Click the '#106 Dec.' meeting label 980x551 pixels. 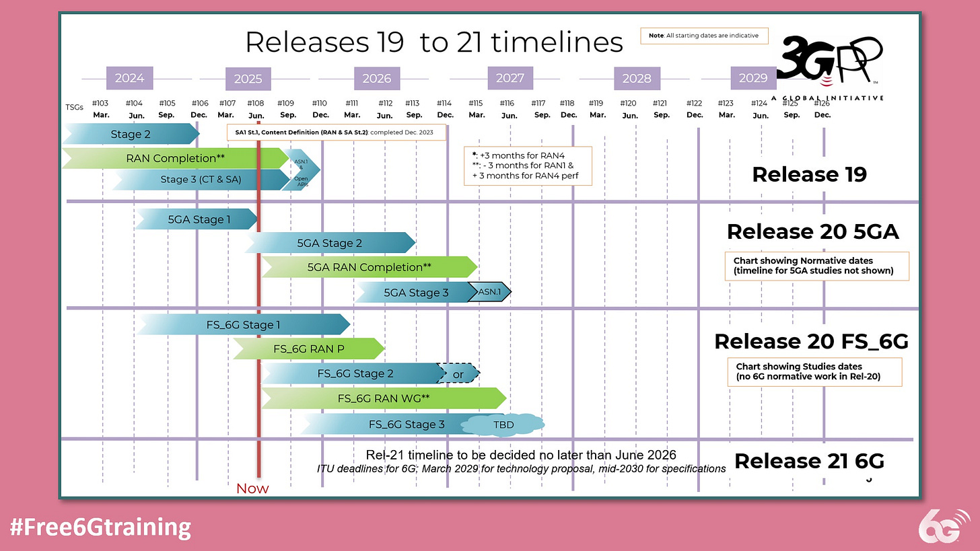click(199, 109)
